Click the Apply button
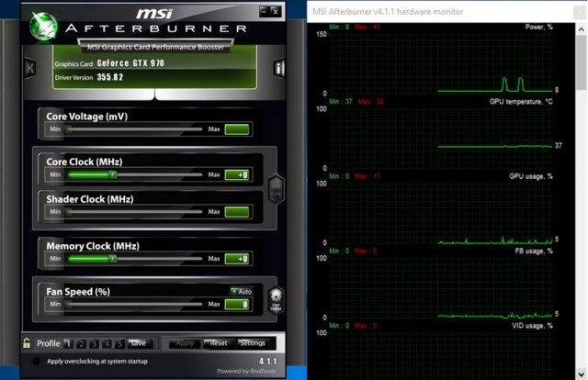The width and height of the screenshot is (588, 380). pos(184,343)
